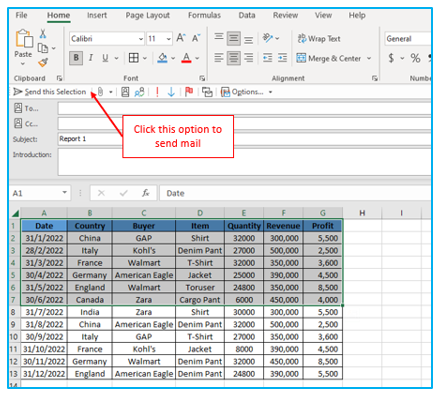Select Bottom Align icon
Viewport: 440px width, 396px height.
[248, 39]
